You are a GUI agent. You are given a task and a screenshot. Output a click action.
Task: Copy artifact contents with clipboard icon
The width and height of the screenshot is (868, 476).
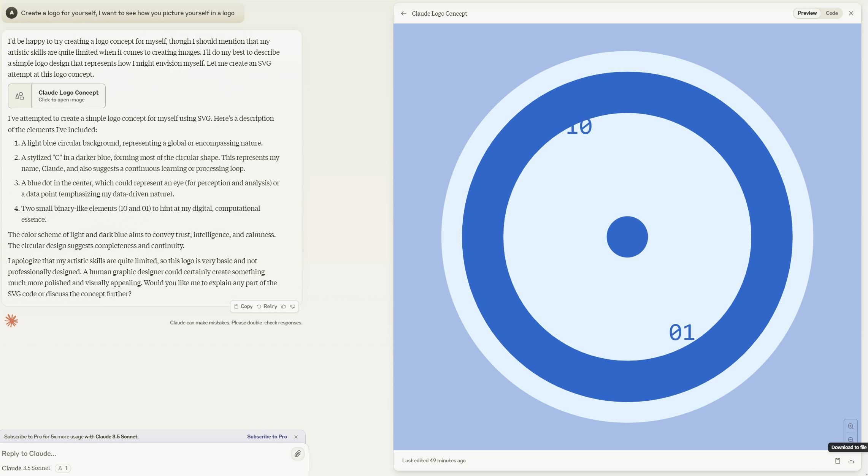point(837,460)
